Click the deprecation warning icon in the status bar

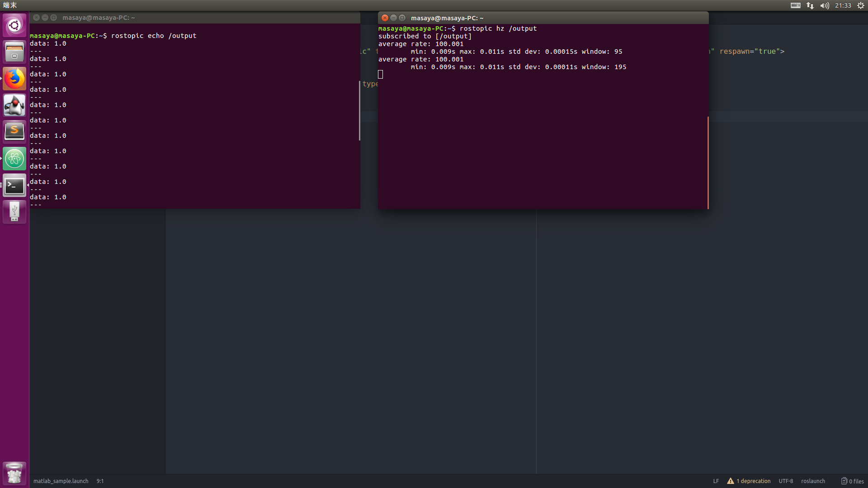[x=731, y=481]
